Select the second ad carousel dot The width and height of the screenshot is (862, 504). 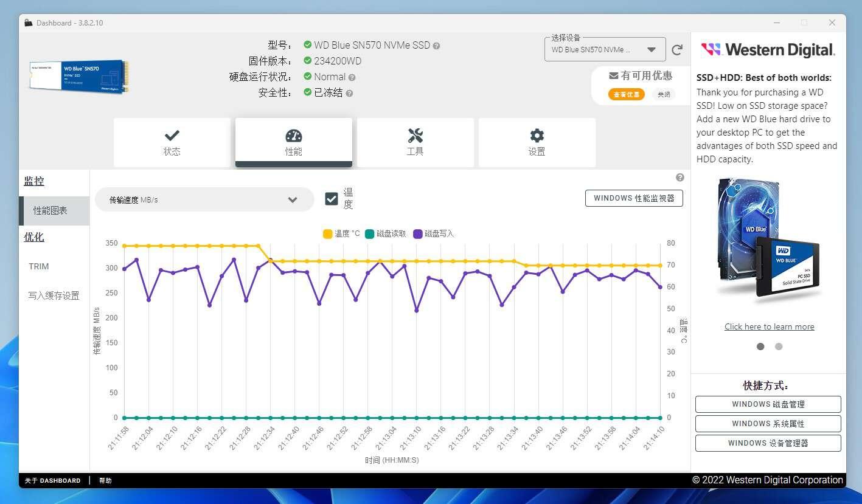click(x=779, y=347)
